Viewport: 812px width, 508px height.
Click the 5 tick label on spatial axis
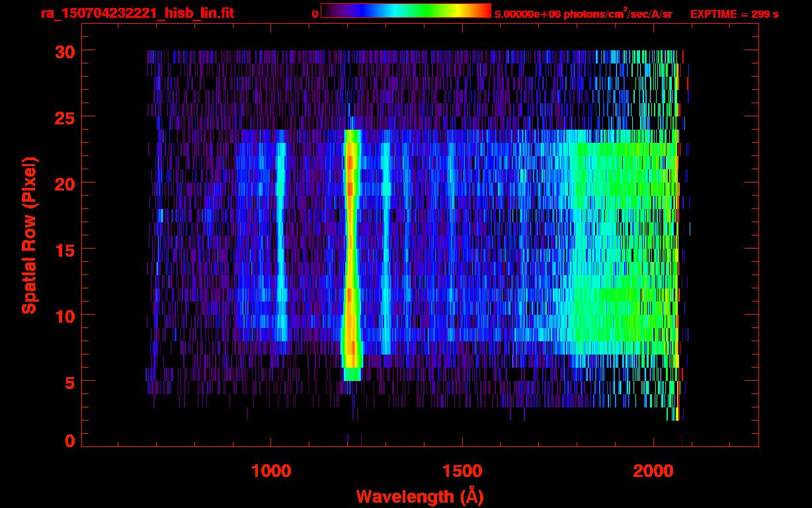point(68,382)
